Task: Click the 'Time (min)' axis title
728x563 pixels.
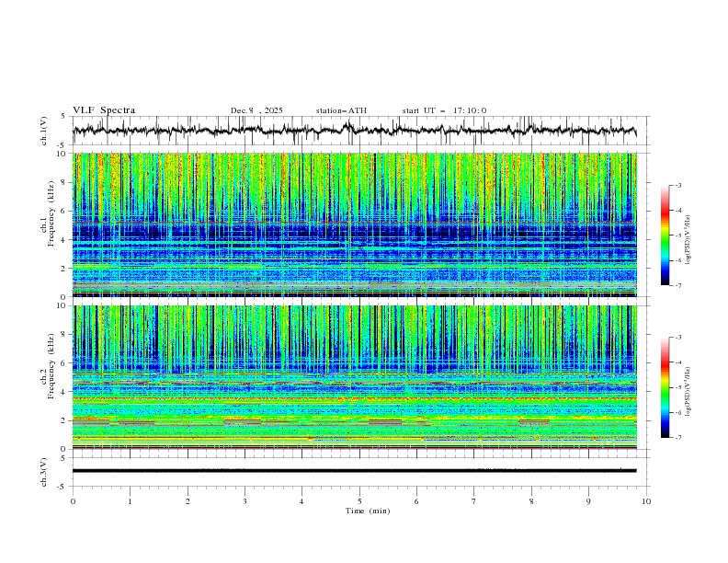Action: coord(368,511)
